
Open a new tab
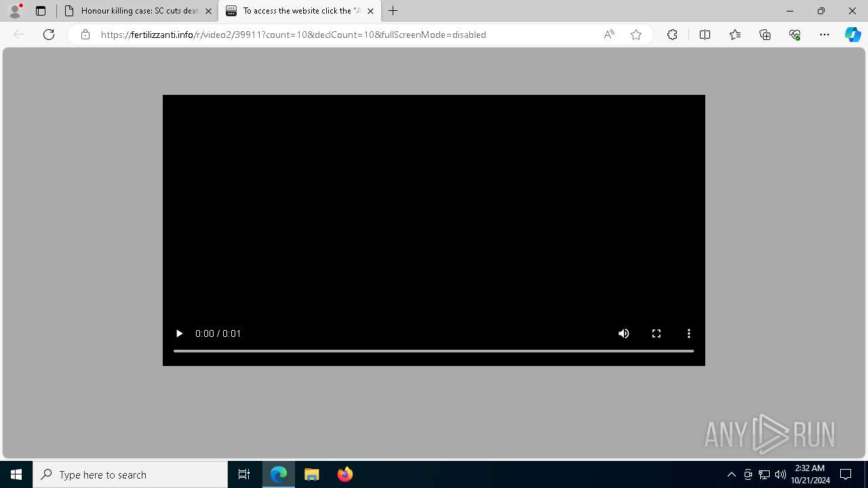pyautogui.click(x=393, y=11)
